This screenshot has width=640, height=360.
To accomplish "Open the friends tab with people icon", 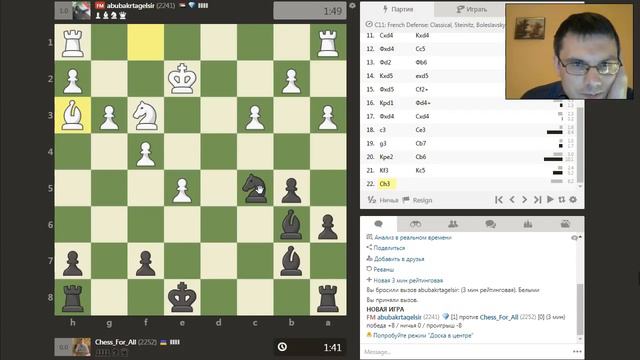I will pyautogui.click(x=453, y=224).
